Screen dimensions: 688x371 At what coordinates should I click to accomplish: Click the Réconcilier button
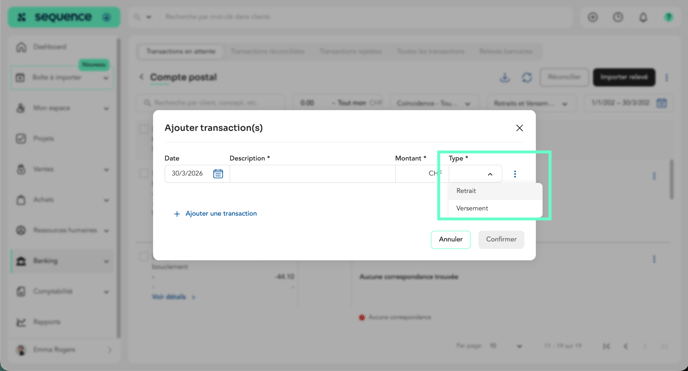point(564,77)
